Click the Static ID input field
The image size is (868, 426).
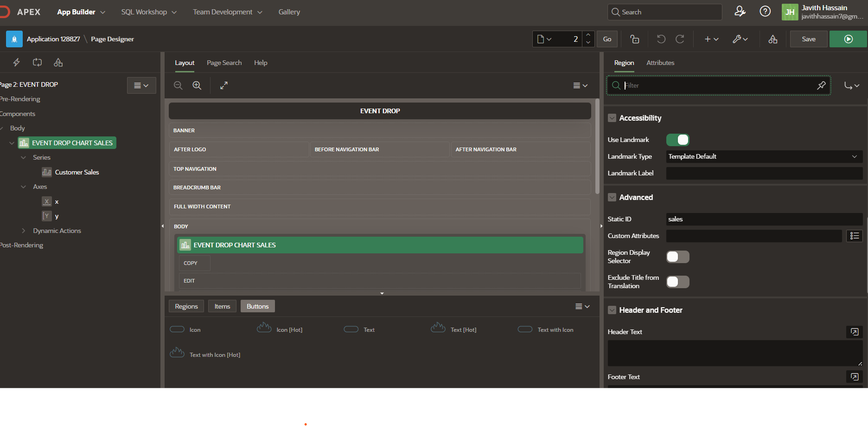pos(764,219)
